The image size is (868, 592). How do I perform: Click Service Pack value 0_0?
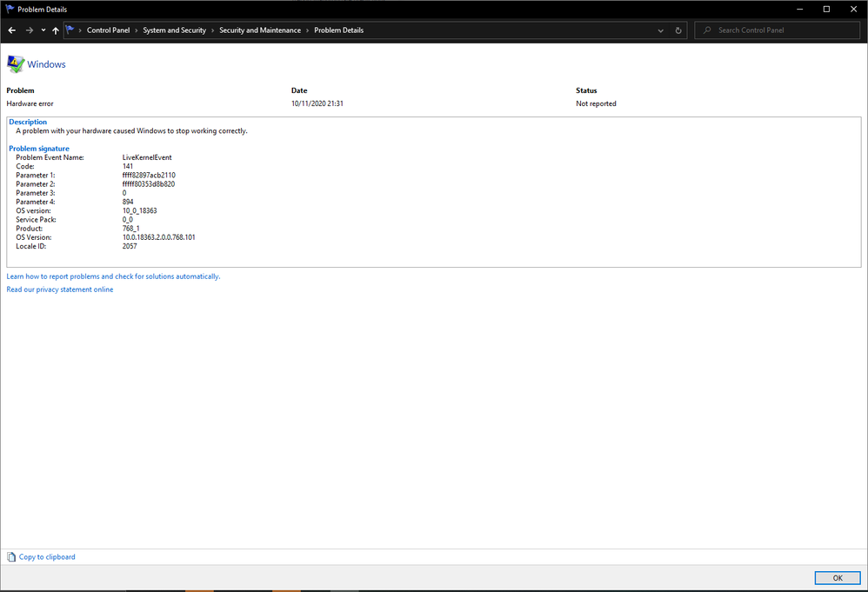pos(127,220)
